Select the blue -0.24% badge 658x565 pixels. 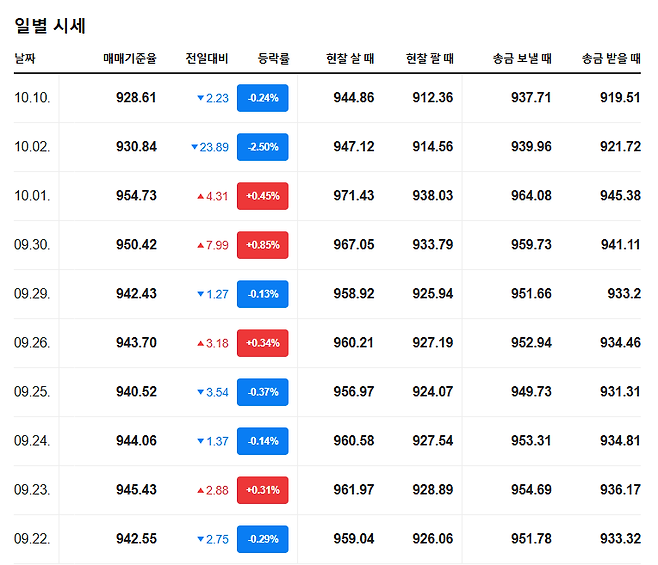tap(262, 98)
